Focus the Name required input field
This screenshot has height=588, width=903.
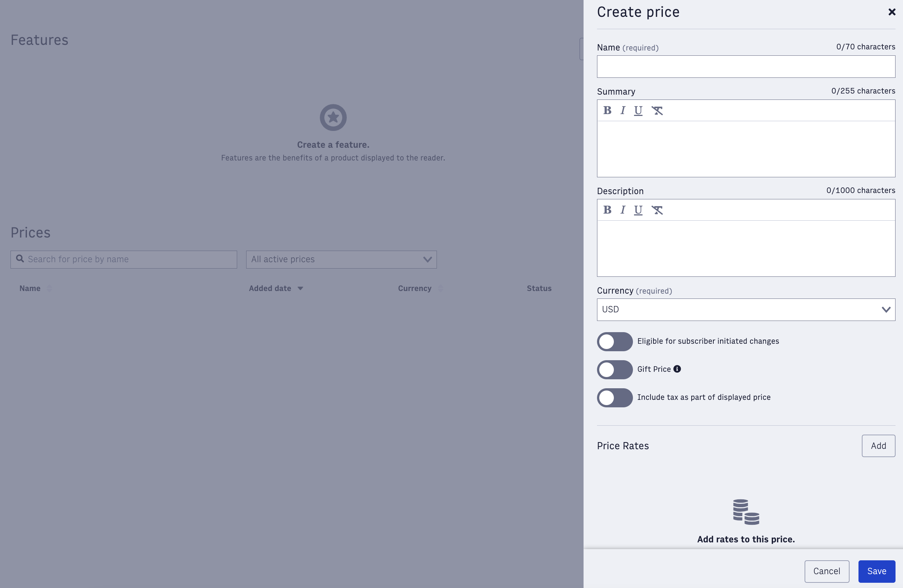tap(746, 67)
